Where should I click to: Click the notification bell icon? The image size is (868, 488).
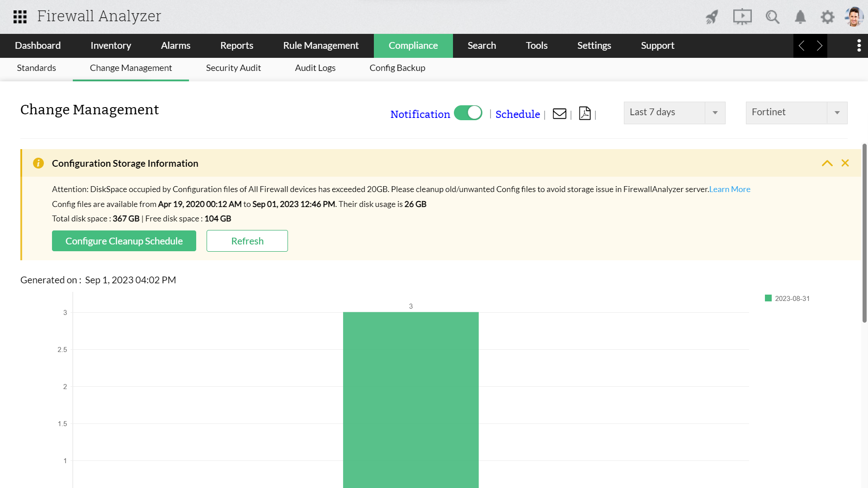[x=800, y=17]
